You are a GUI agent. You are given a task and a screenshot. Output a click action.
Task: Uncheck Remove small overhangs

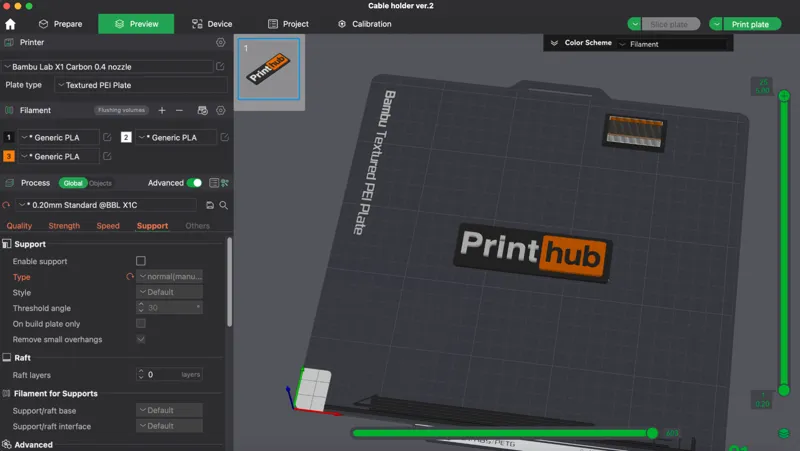(x=141, y=339)
